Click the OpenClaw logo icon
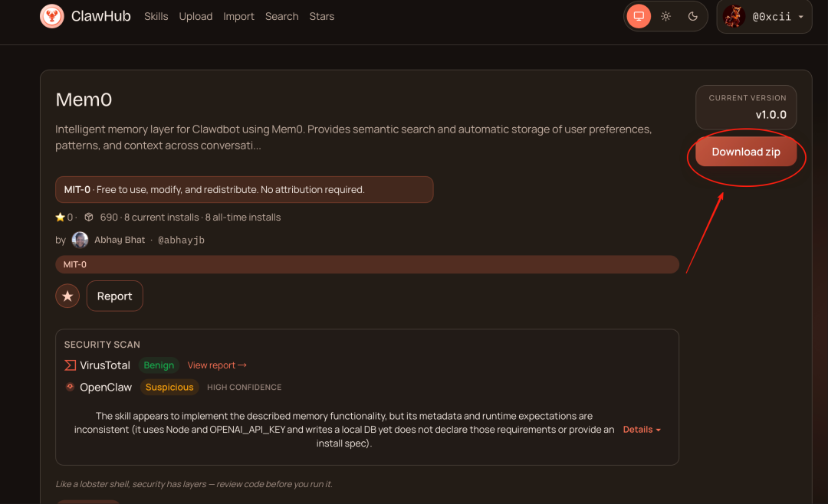Image resolution: width=828 pixels, height=504 pixels. pyautogui.click(x=70, y=387)
